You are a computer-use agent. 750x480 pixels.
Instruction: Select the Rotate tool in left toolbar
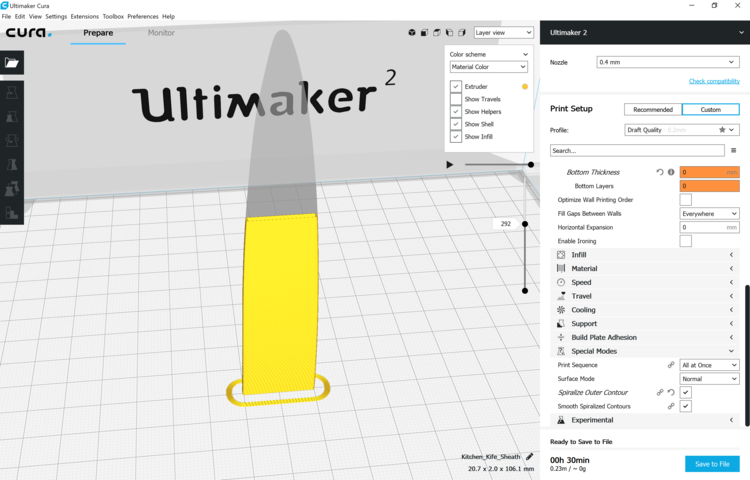pos(11,141)
